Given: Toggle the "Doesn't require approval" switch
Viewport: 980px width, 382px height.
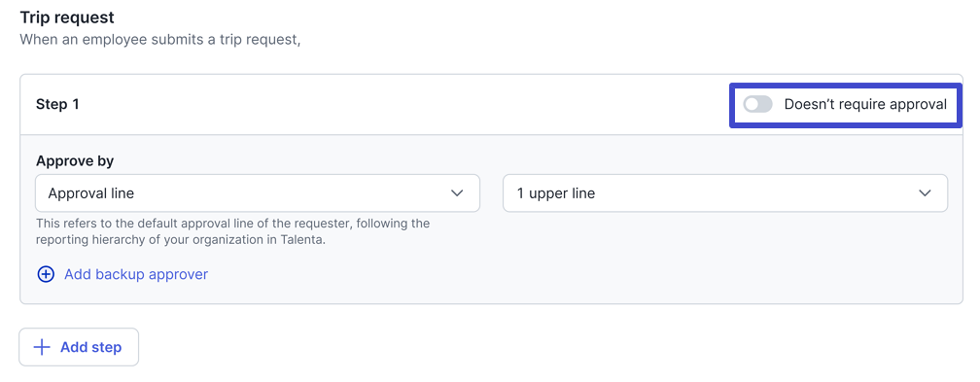Looking at the screenshot, I should pos(757,104).
